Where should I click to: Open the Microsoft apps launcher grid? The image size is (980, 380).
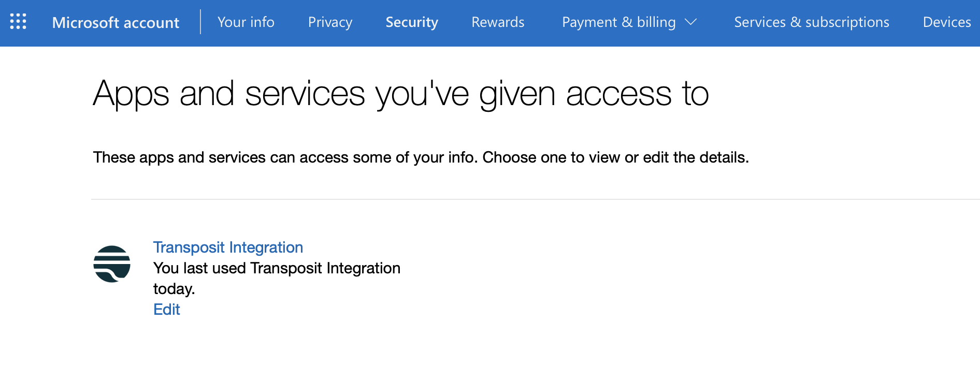pos(18,22)
